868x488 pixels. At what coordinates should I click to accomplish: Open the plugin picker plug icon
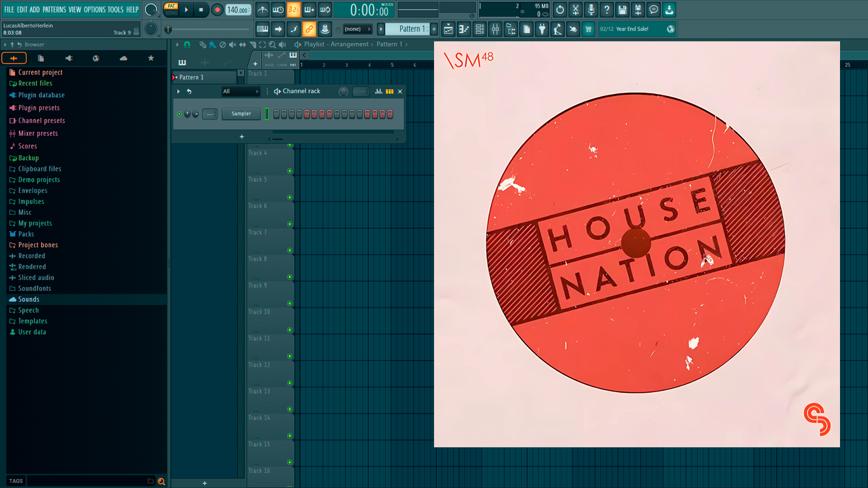(x=542, y=29)
